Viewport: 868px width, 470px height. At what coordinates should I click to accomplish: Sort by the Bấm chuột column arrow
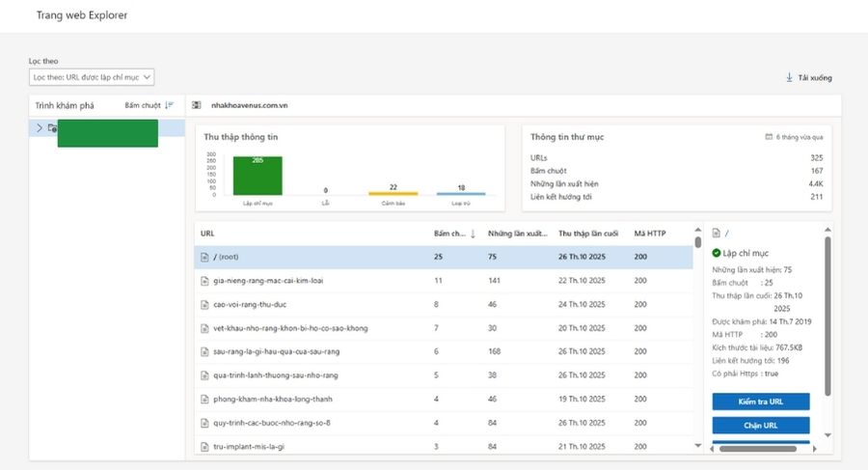(x=473, y=234)
